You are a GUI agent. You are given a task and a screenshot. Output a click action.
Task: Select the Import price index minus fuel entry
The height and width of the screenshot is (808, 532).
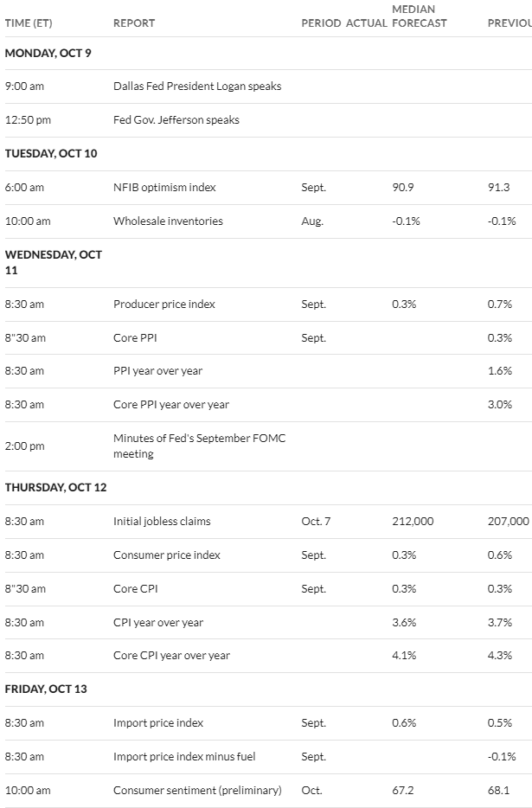click(x=184, y=756)
